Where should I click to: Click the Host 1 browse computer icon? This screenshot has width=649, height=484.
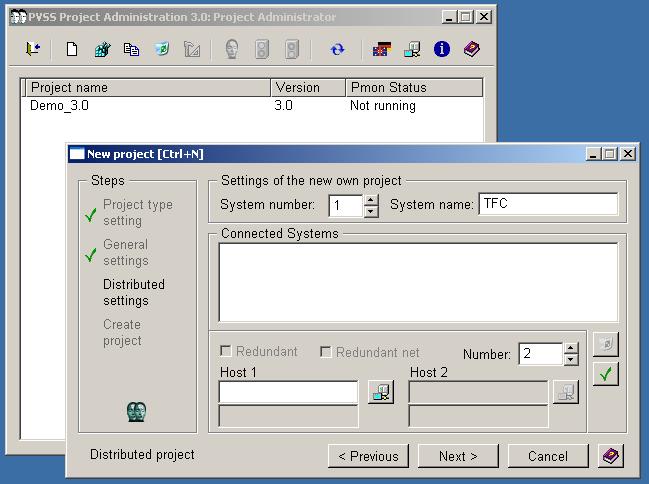[381, 392]
